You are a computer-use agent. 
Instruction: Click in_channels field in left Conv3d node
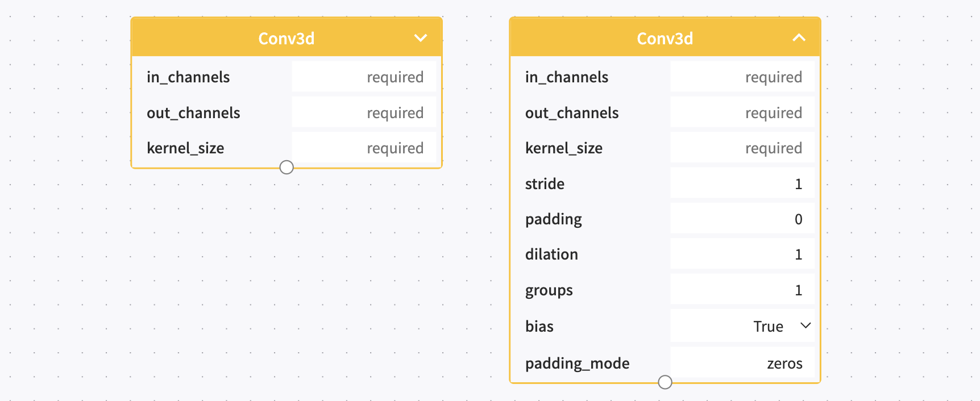tap(364, 77)
